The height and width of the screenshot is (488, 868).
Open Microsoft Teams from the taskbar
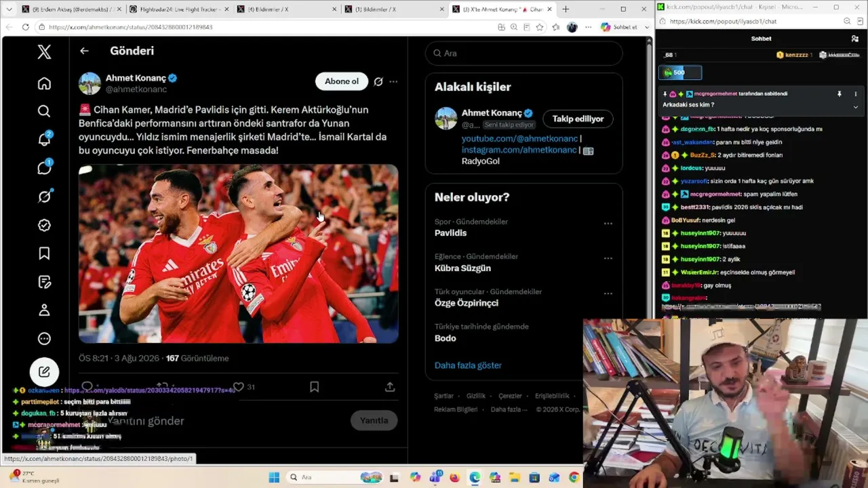click(x=435, y=477)
